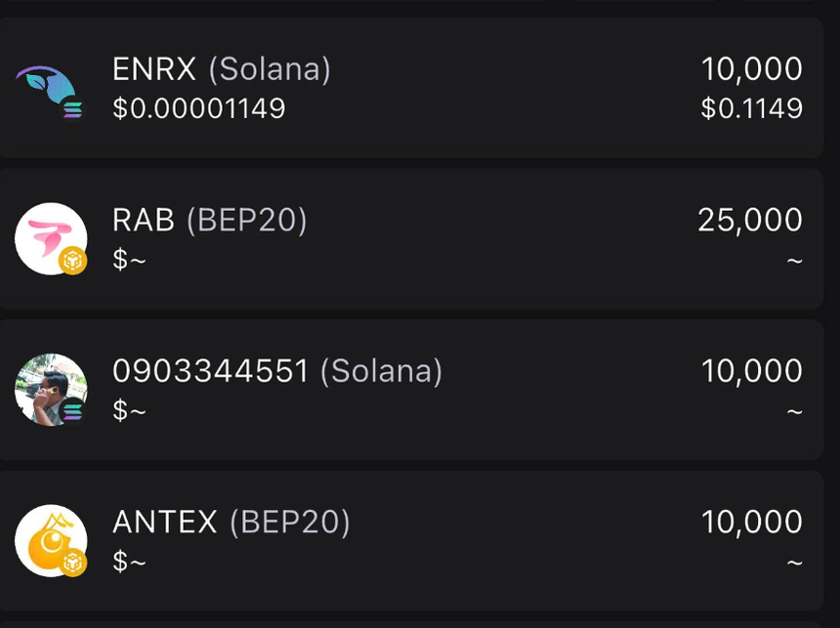Click the RAB unknown price $~
Viewport: 840px width, 628px height.
(129, 260)
